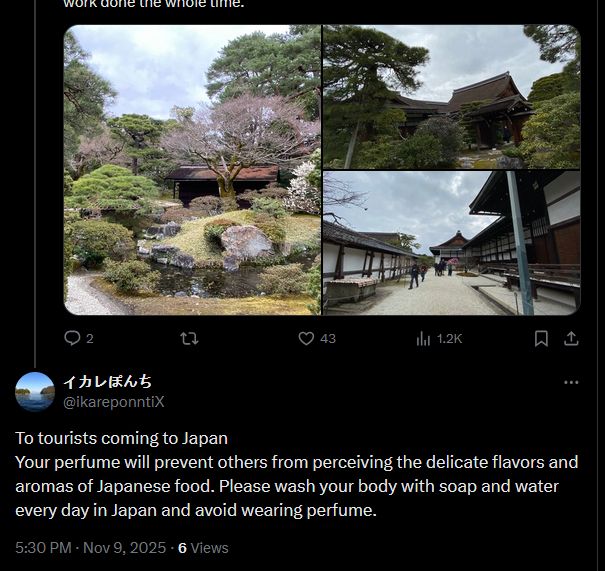Screen dimensions: 605x571
Task: Open the gravel walkway buildings photo
Action: coord(451,243)
